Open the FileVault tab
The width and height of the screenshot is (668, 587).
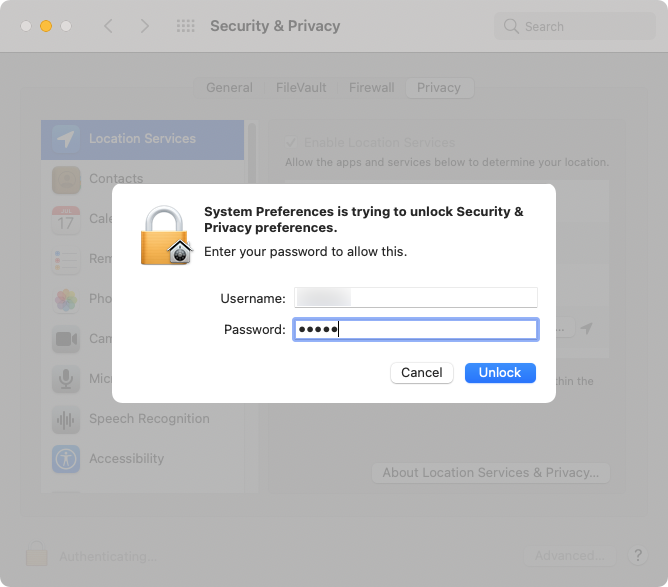pyautogui.click(x=301, y=88)
